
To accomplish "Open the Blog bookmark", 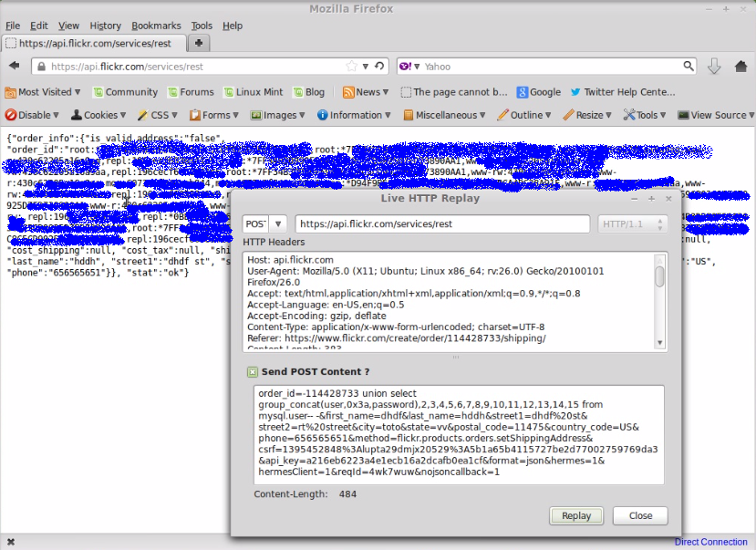I will coord(308,92).
